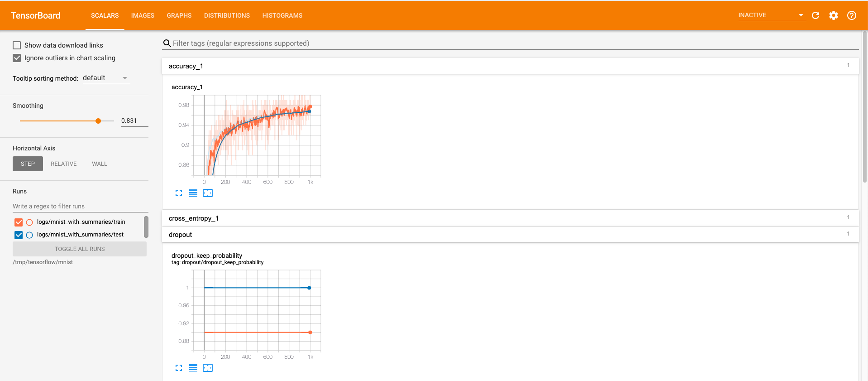The image size is (868, 381).
Task: Open the INACTIVE dashboards dropdown
Action: (x=772, y=15)
